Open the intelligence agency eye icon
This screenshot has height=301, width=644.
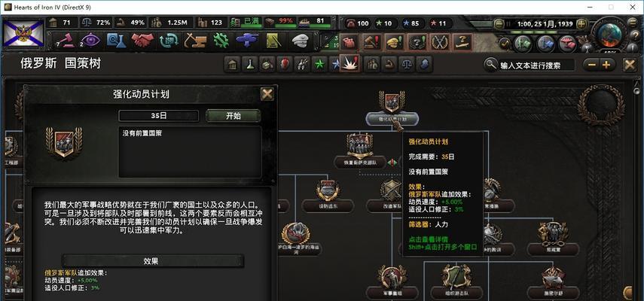[x=91, y=41]
